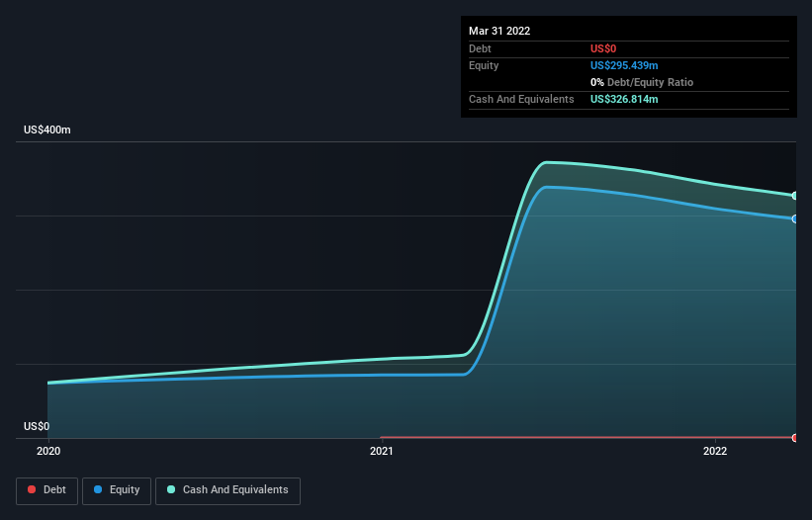Image resolution: width=812 pixels, height=520 pixels.
Task: Click the US$295.439m equity value
Action: [624, 65]
